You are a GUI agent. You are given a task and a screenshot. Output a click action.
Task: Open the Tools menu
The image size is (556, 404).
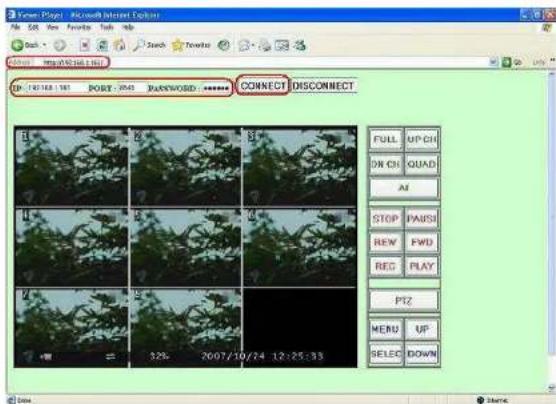pyautogui.click(x=106, y=27)
